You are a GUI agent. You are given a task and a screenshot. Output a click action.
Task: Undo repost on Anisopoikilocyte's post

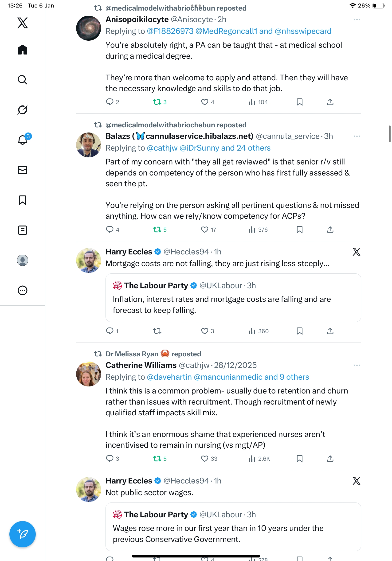point(157,102)
